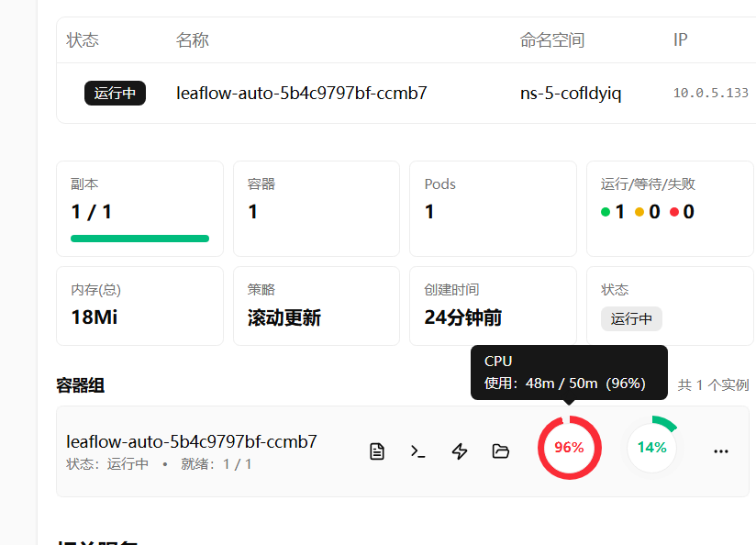Click the 14% memory usage gauge
Screen dimensions: 756x545
point(651,448)
